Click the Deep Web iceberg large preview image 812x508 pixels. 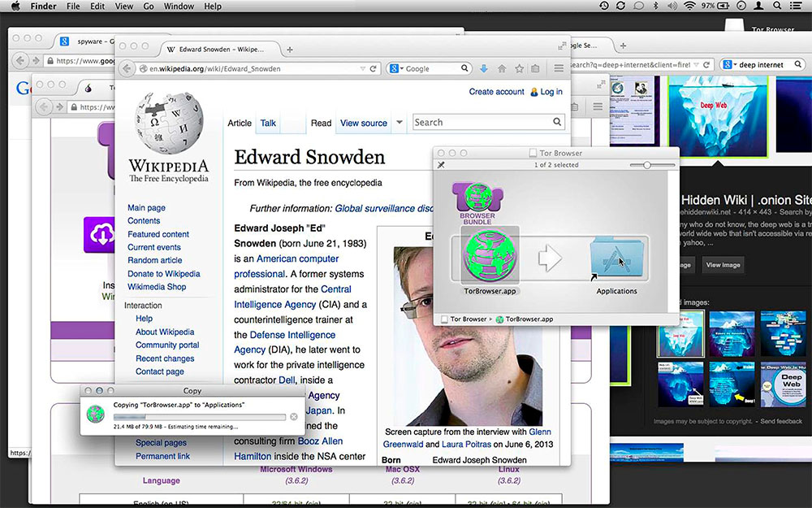[717, 116]
